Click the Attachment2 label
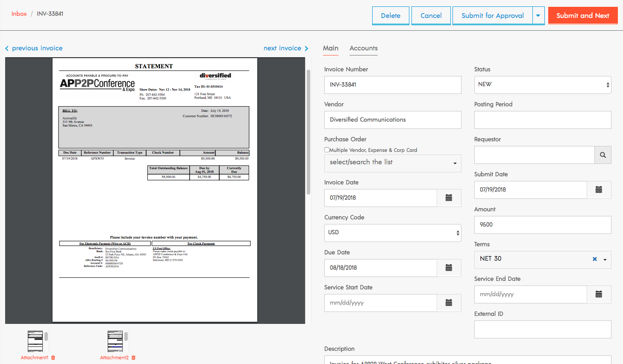 tap(114, 358)
